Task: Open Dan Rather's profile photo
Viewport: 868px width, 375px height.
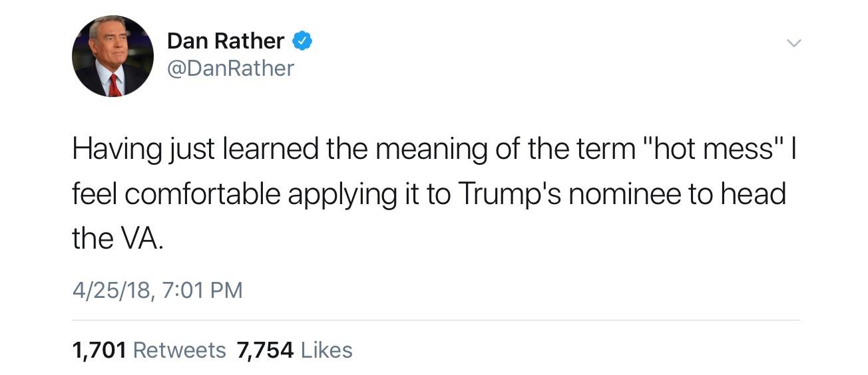Action: tap(112, 57)
